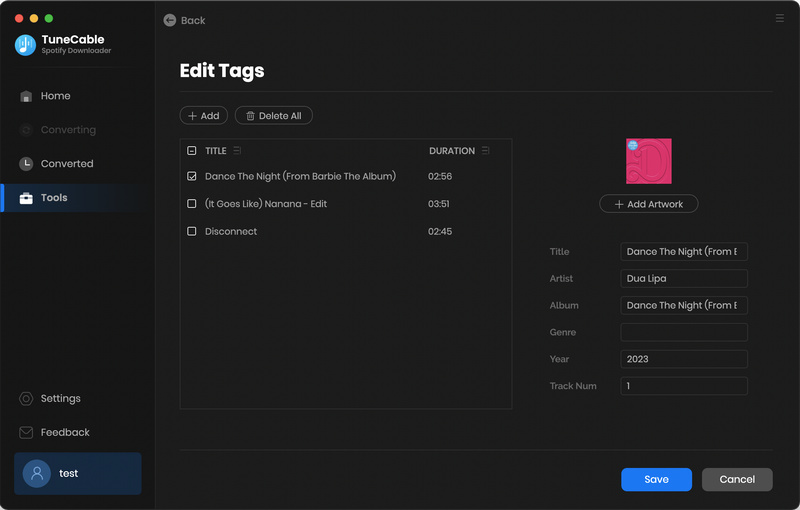
Task: Click the test user account panel
Action: pyautogui.click(x=78, y=473)
